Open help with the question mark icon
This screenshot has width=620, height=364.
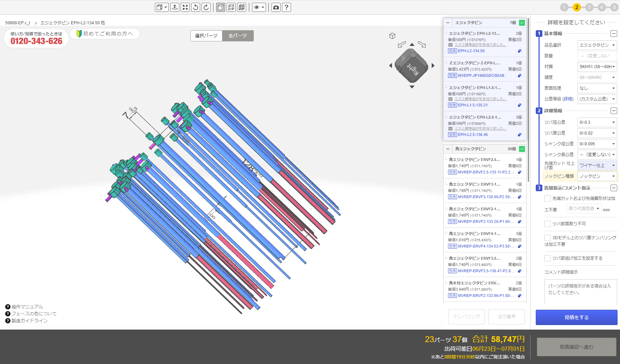pos(286,7)
